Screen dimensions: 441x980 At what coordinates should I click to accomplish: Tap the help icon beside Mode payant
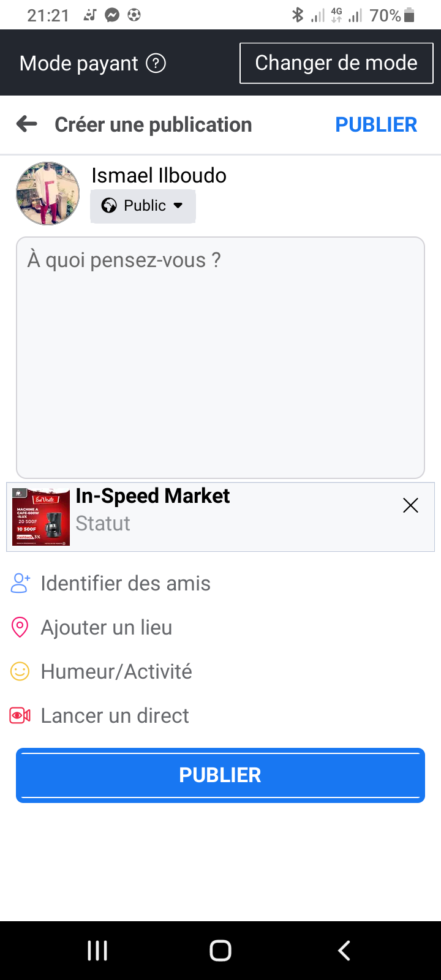(x=156, y=63)
